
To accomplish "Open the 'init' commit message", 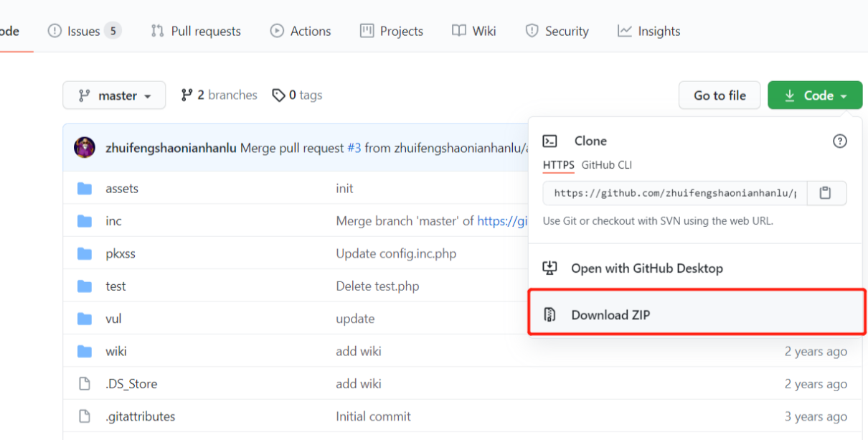I will coord(344,189).
